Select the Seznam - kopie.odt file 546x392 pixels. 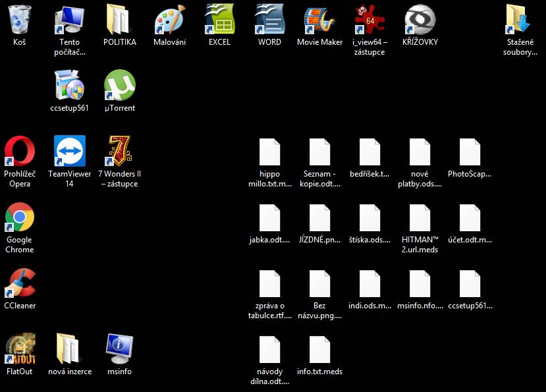point(319,152)
